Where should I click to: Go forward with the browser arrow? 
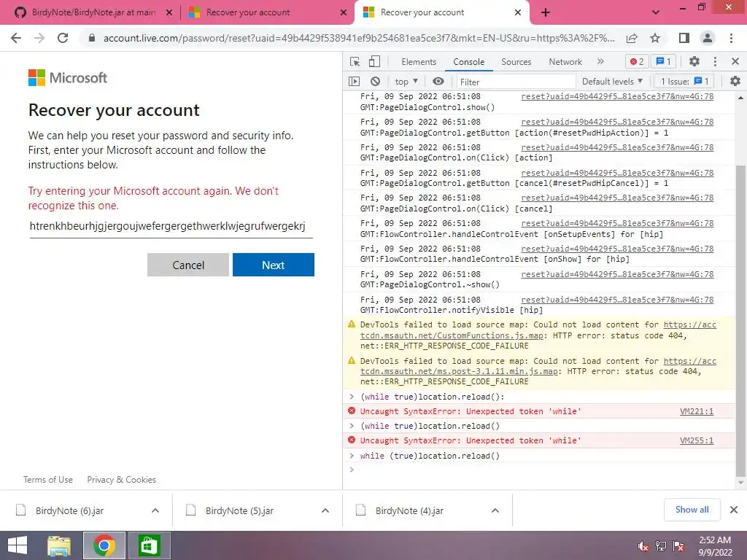pos(39,38)
